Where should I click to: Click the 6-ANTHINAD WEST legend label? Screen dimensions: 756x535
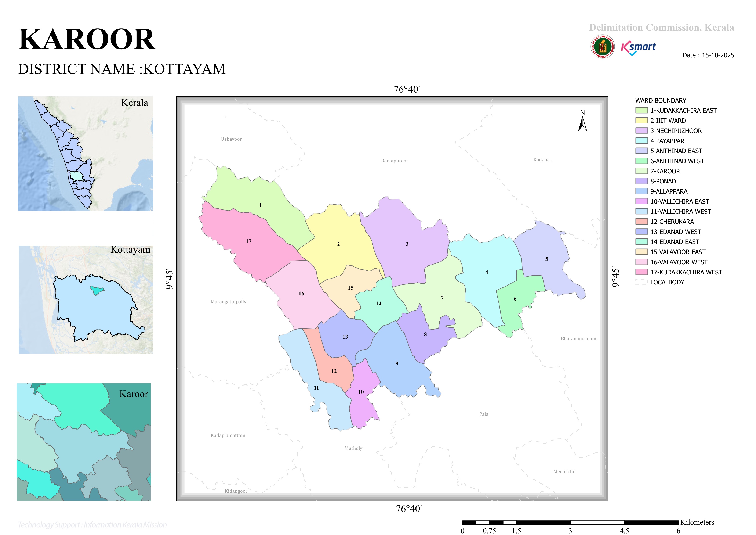[677, 161]
